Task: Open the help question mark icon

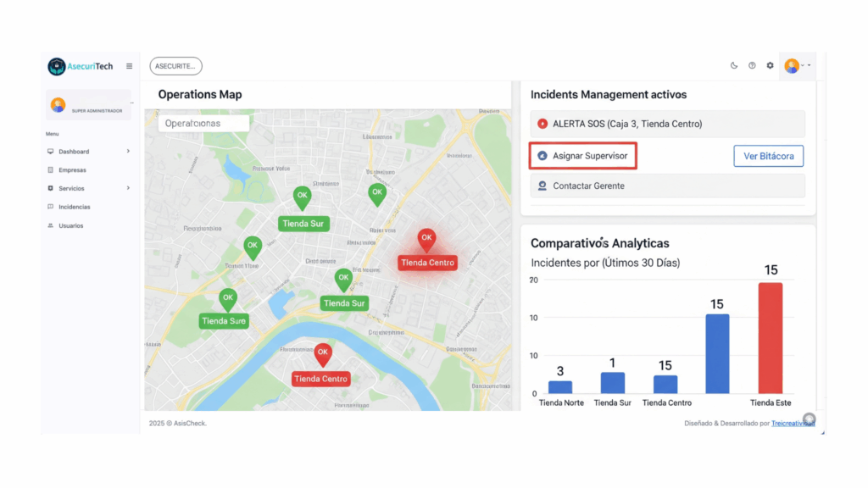Action: tap(752, 65)
